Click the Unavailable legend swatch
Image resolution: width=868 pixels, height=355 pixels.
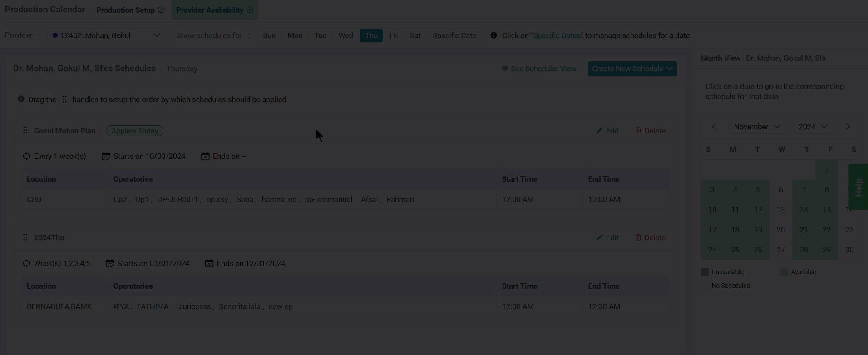[x=705, y=272]
